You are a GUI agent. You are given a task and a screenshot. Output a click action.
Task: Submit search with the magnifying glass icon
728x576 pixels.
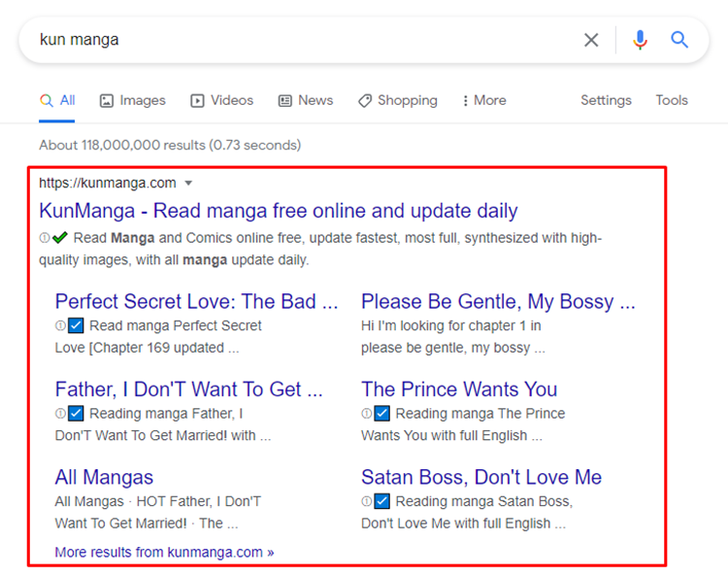(x=679, y=40)
